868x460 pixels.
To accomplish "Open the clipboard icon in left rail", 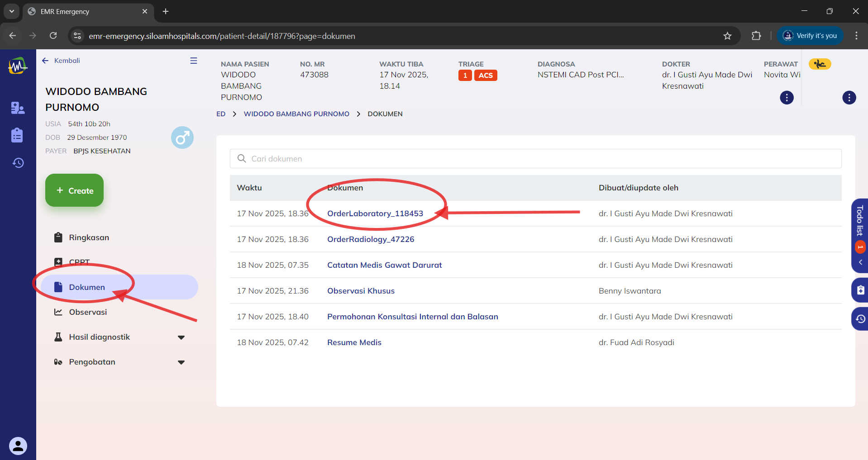I will coord(17,135).
